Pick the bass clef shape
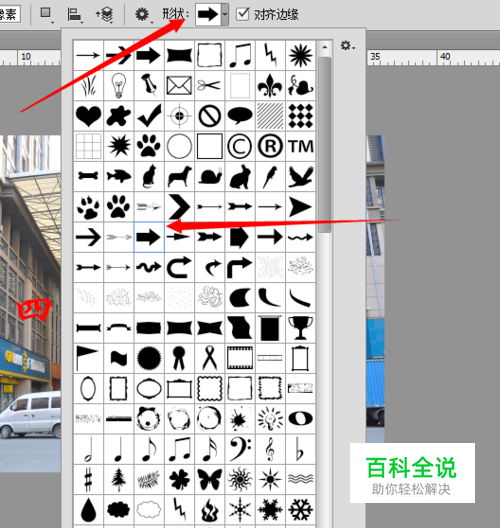This screenshot has height=528, width=500. (x=240, y=449)
